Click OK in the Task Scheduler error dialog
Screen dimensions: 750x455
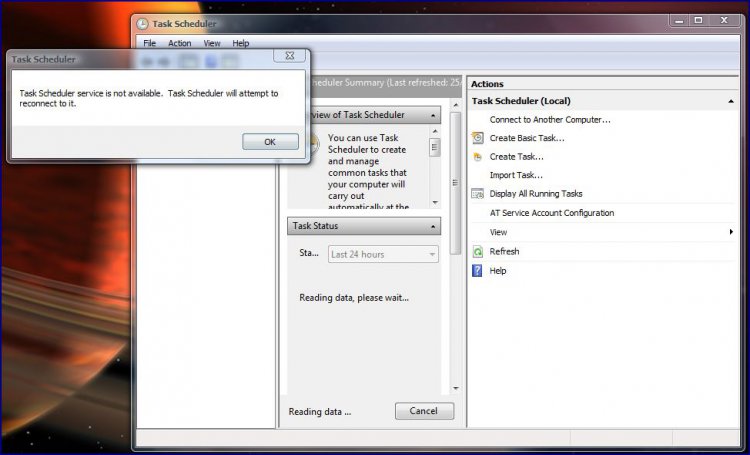270,142
